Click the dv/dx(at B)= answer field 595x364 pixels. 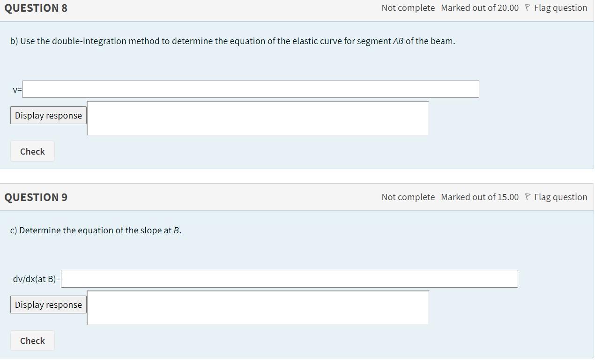tap(290, 278)
